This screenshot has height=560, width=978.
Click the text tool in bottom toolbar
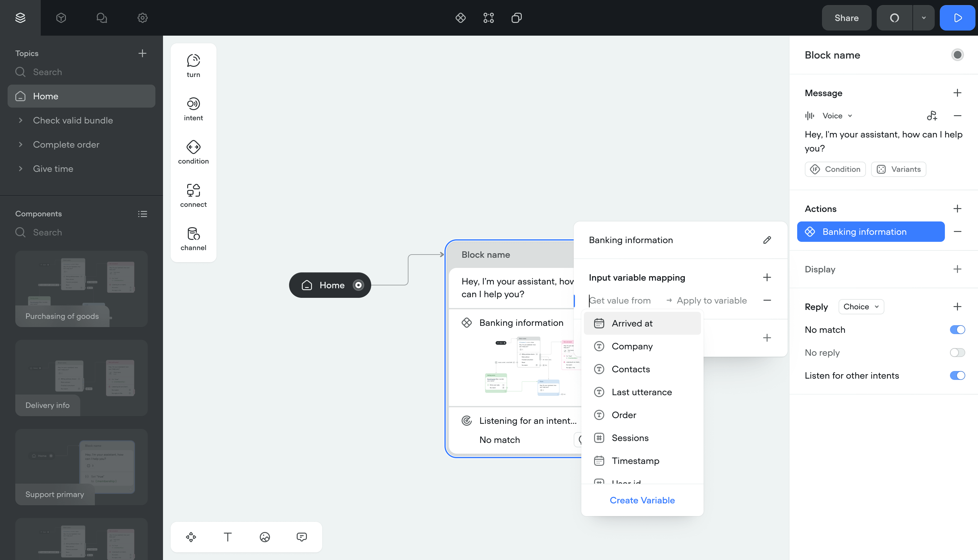[x=228, y=537]
